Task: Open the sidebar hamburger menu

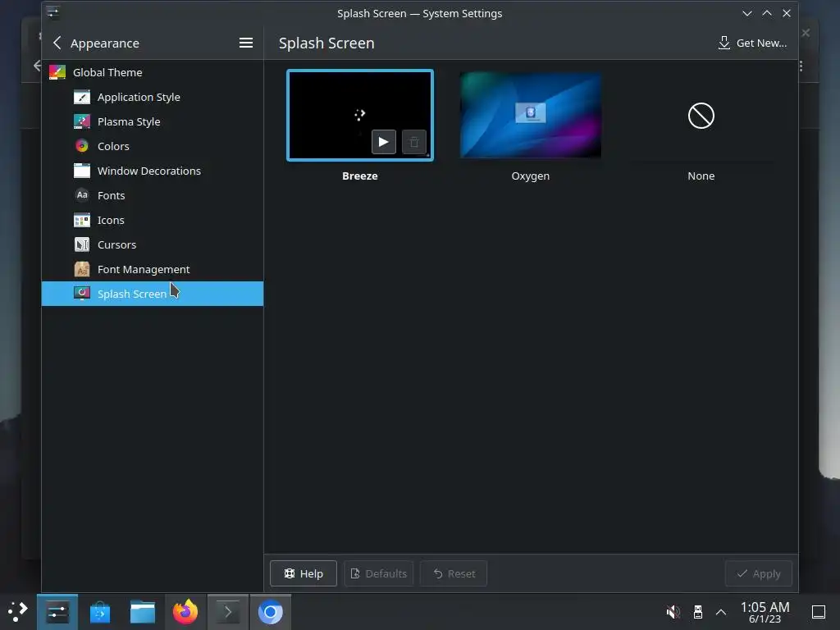Action: [246, 43]
